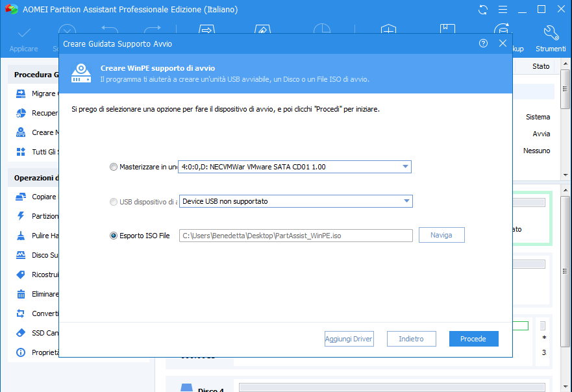Click the Partizione lightning bolt icon

point(21,216)
